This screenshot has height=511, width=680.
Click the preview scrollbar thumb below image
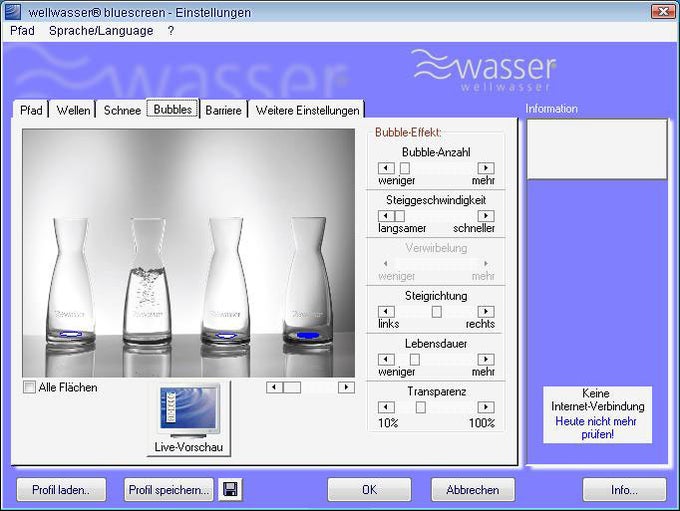click(x=292, y=387)
